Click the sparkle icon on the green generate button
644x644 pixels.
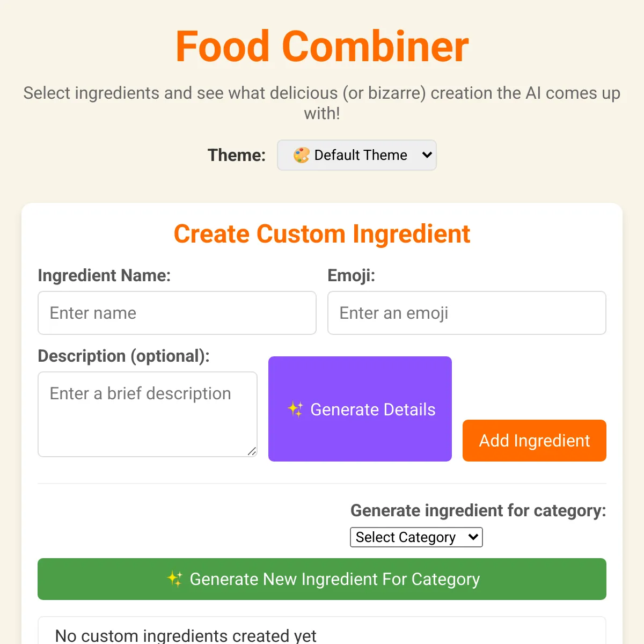coord(174,579)
